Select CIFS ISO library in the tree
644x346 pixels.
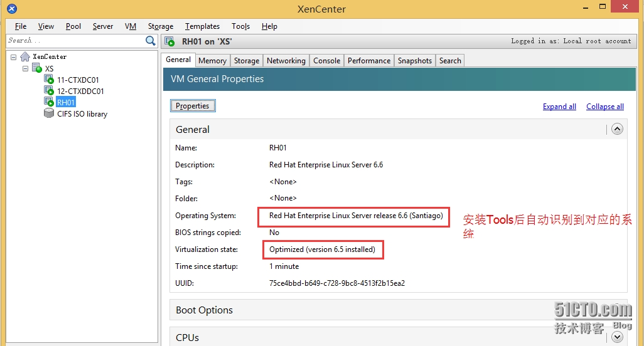(82, 114)
